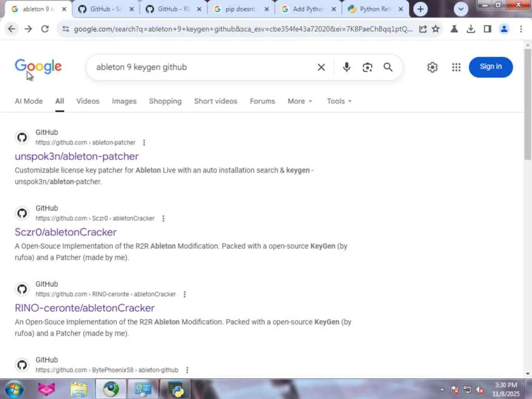Bookmark this page with the star icon
The image size is (532, 399).
436,29
